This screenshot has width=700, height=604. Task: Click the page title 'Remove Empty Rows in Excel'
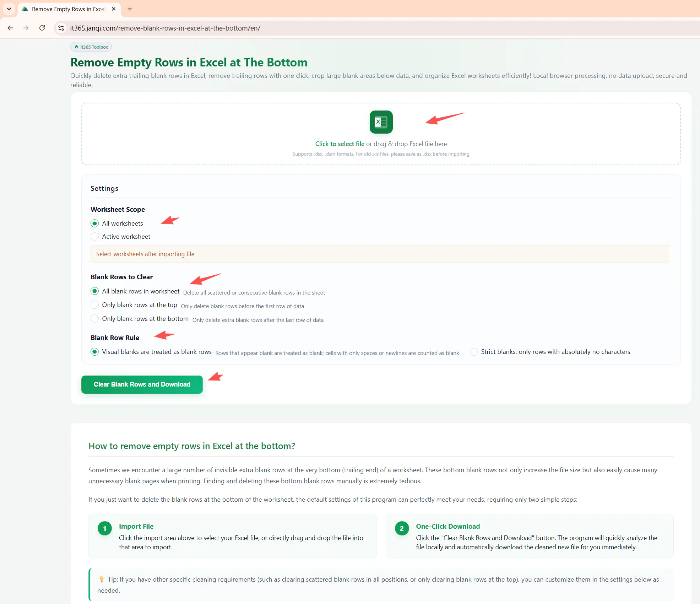[189, 62]
